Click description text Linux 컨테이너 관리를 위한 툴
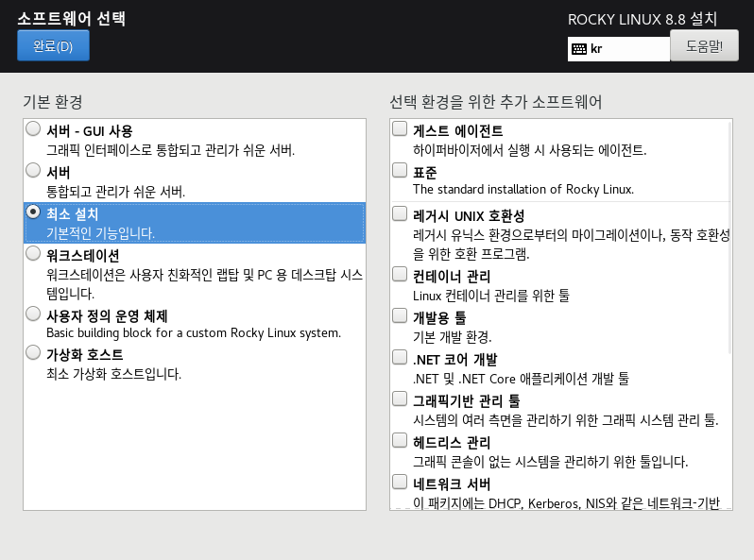Image resolution: width=754 pixels, height=560 pixels. tap(491, 296)
